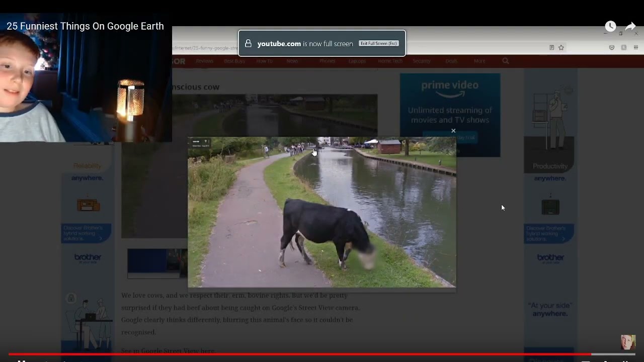This screenshot has height=362, width=644.
Task: Click the page URL in the address bar
Action: click(x=206, y=48)
